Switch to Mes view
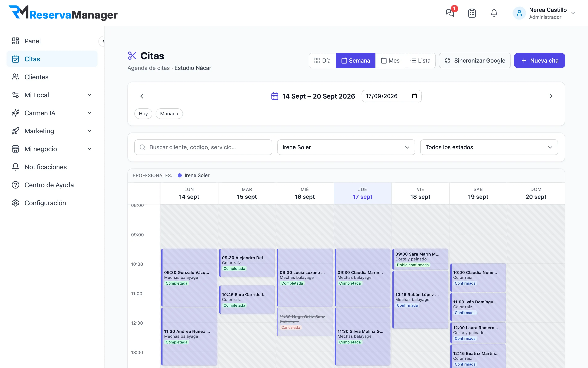588x368 pixels. click(x=390, y=61)
